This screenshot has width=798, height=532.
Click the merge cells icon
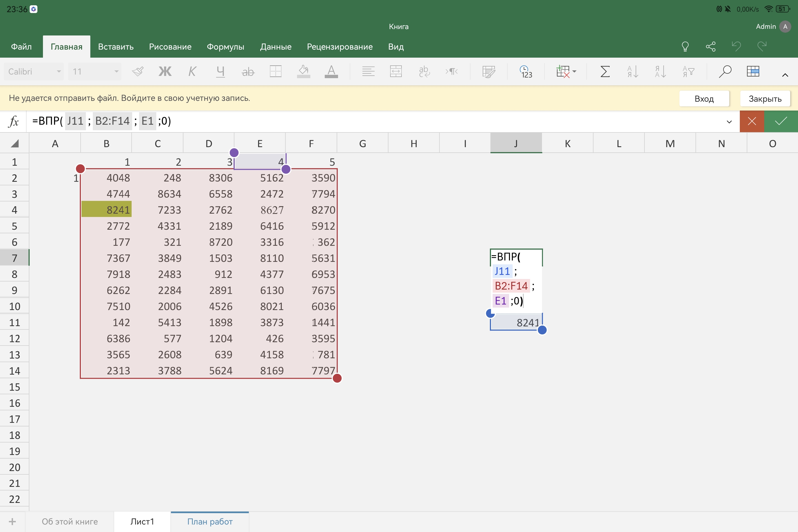[x=396, y=71]
